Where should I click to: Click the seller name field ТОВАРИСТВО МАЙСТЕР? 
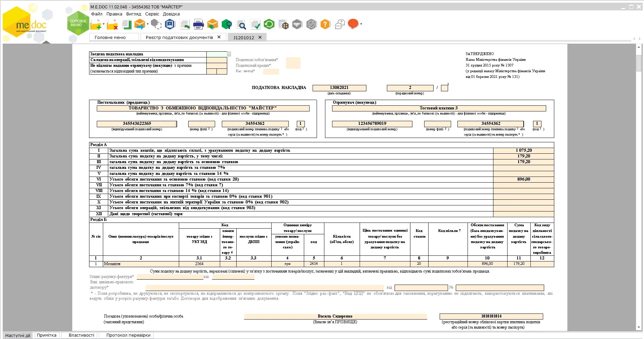tap(203, 108)
